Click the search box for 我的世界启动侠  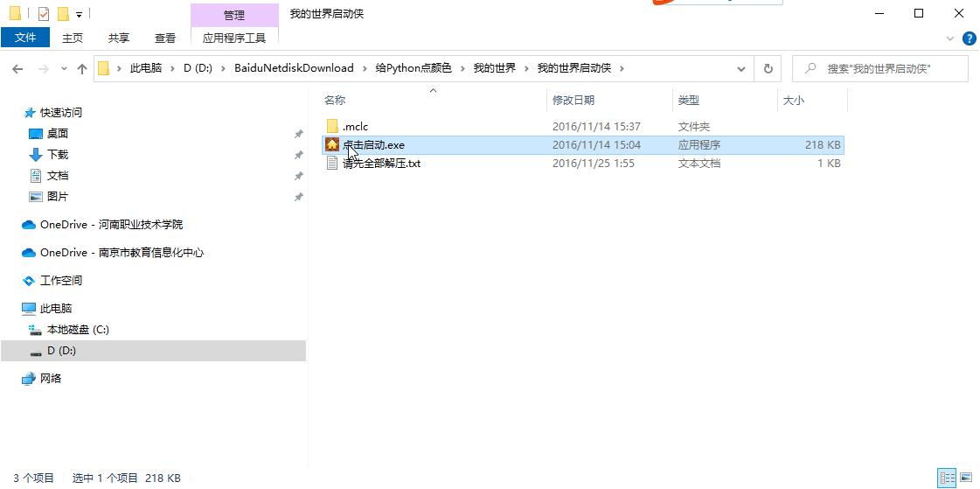pos(880,69)
